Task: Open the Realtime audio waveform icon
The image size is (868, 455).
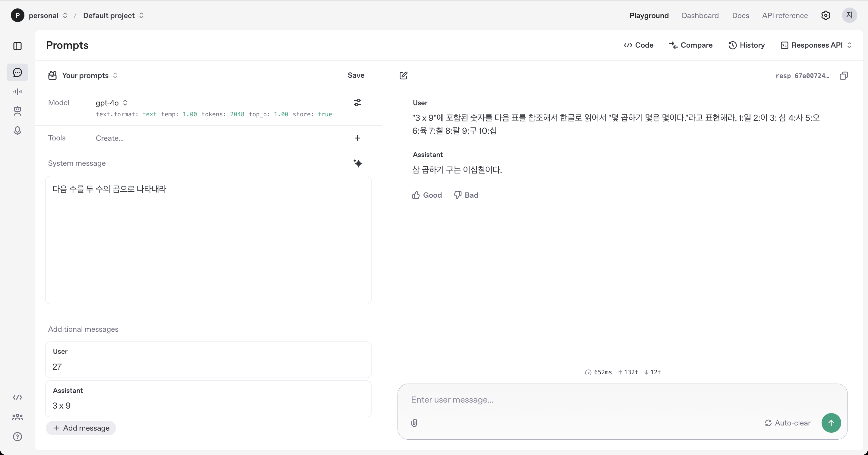Action: coord(17,92)
